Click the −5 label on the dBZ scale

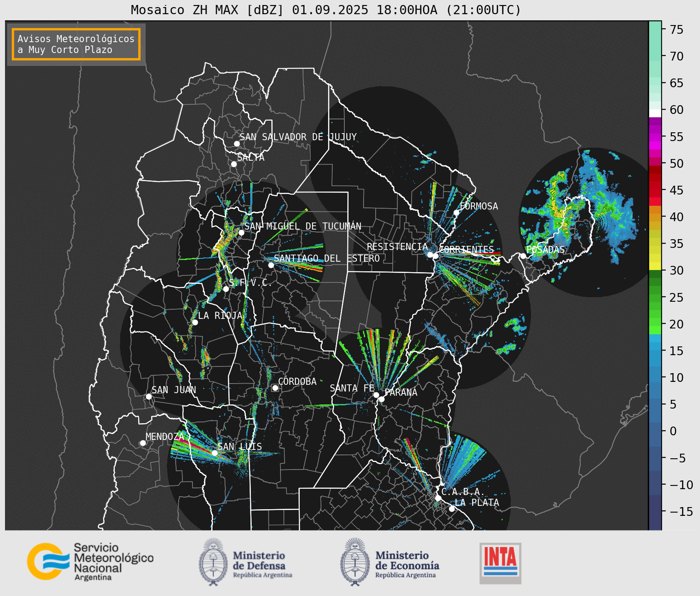(x=677, y=458)
